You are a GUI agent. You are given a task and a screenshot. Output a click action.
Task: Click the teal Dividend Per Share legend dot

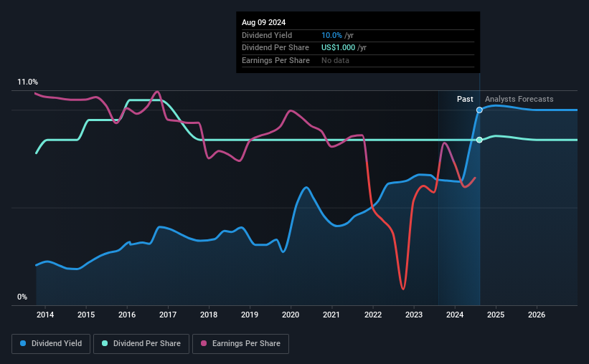(105, 343)
